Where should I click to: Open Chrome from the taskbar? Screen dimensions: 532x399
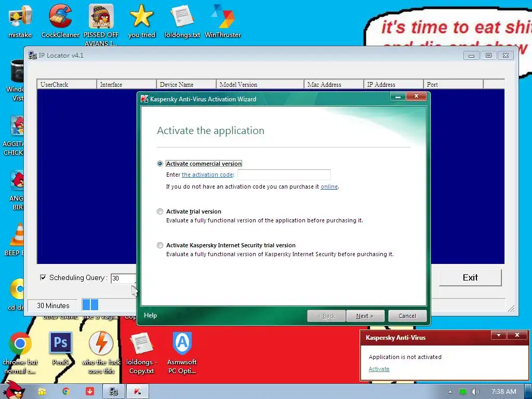click(x=66, y=392)
